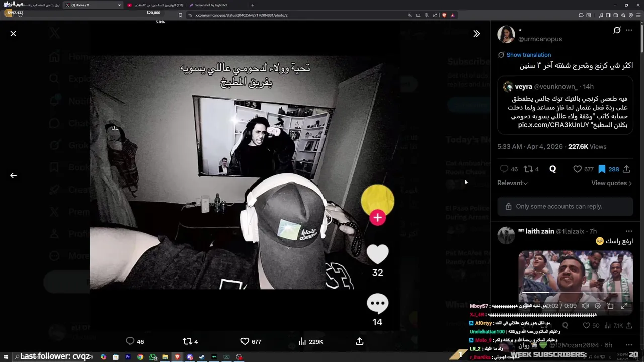Open the Windows Start menu
The width and height of the screenshot is (644, 362).
[x=5, y=357]
